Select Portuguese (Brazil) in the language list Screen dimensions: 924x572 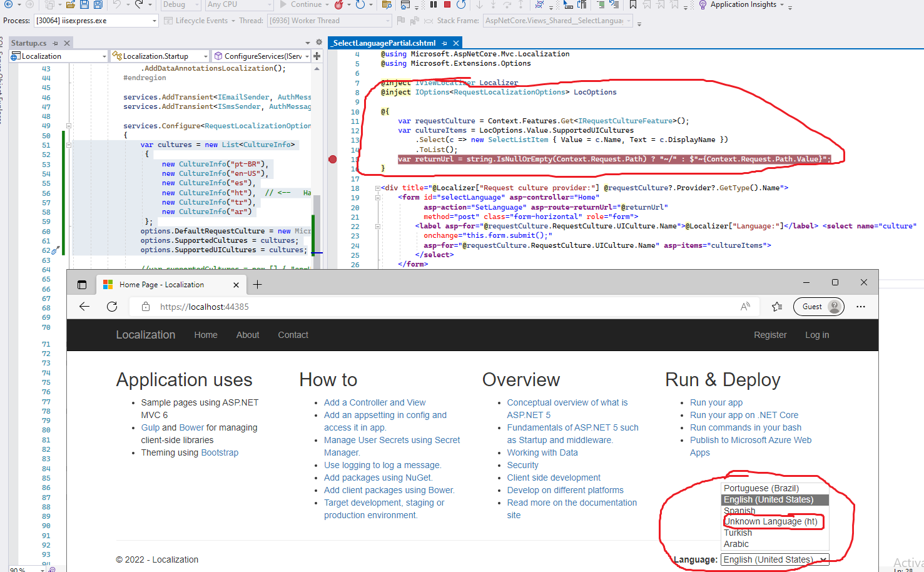tap(775, 488)
